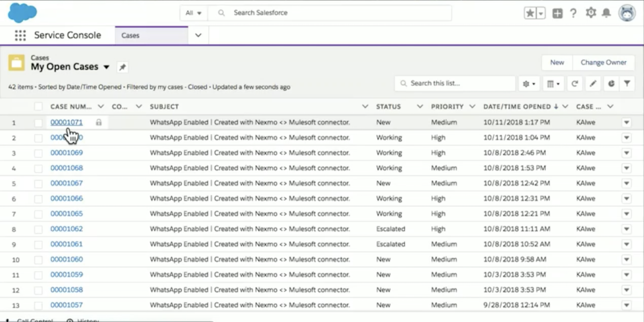Screen dimensions: 644x322
Task: Open case 00001071 link
Action: coord(67,122)
